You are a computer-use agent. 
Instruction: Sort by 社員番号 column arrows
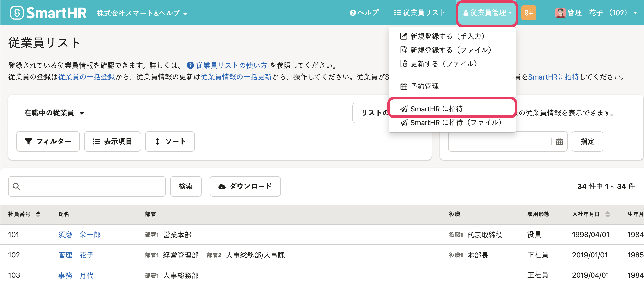click(38, 214)
